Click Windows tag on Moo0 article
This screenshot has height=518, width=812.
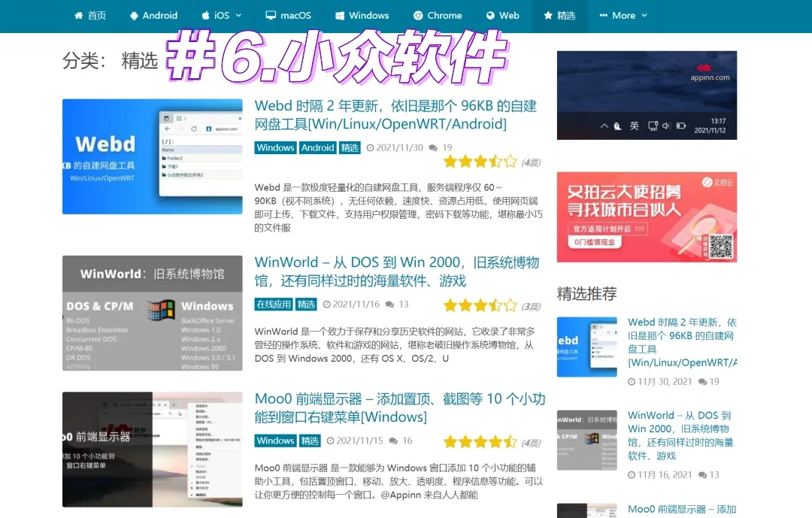click(275, 441)
